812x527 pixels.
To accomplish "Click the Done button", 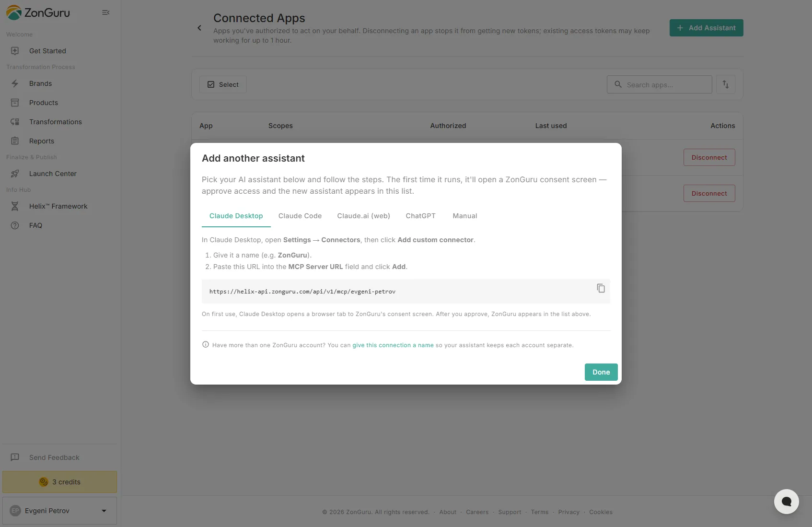I will pyautogui.click(x=601, y=372).
